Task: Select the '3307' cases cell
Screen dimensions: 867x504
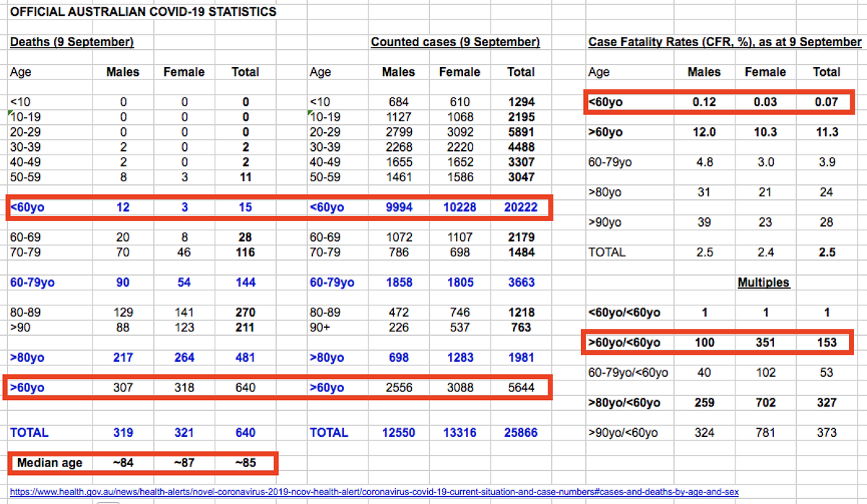Action: [520, 162]
